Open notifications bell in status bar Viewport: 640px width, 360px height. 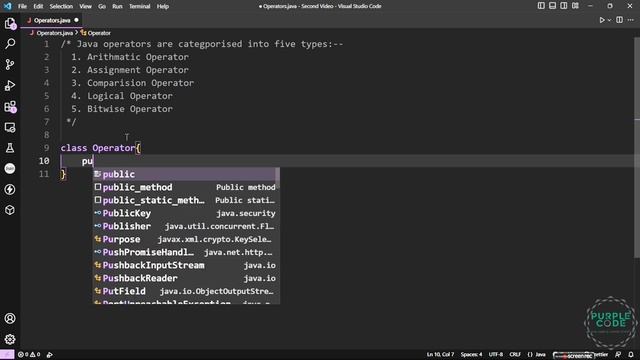click(x=631, y=354)
